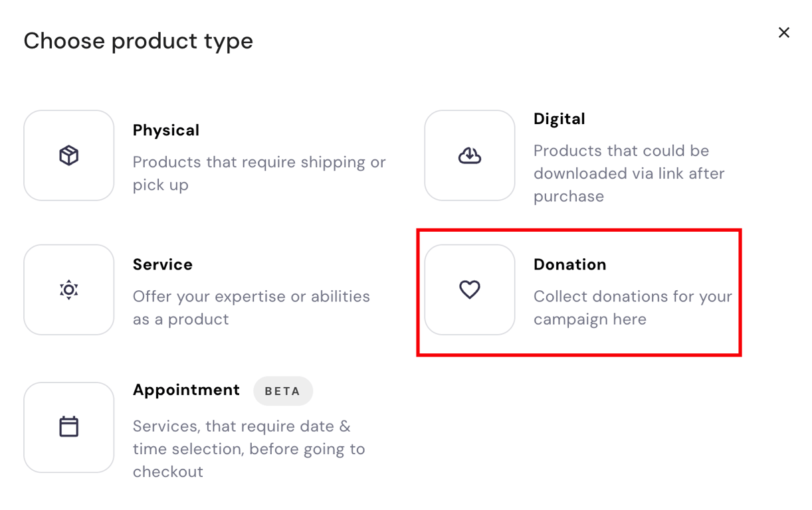Click the Donation heart icon
The height and width of the screenshot is (510, 812).
tap(470, 290)
